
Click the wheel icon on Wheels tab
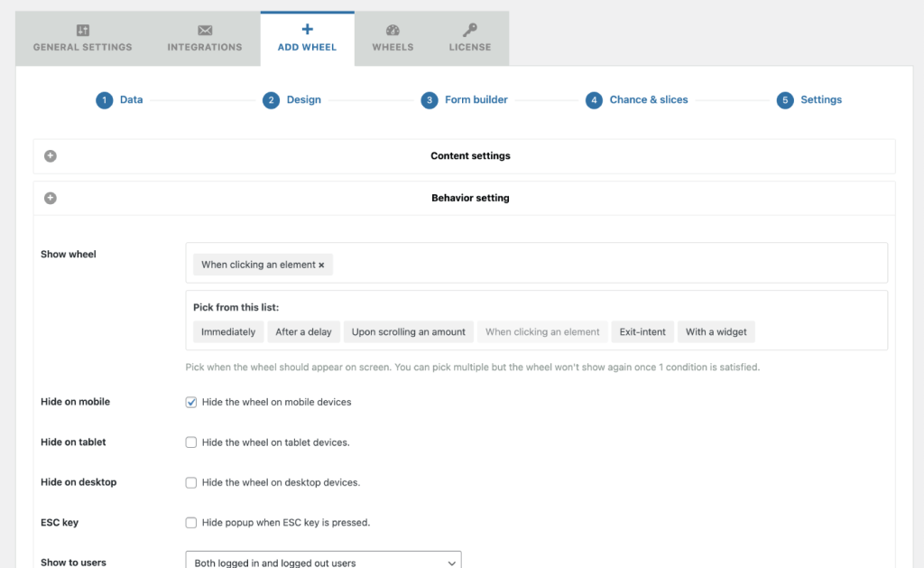[x=393, y=29]
